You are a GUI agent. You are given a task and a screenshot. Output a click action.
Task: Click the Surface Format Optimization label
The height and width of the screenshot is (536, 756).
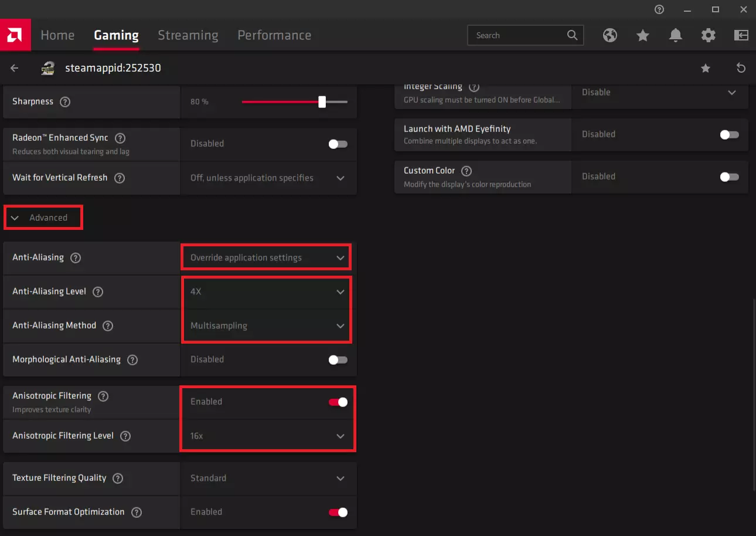[x=69, y=512]
